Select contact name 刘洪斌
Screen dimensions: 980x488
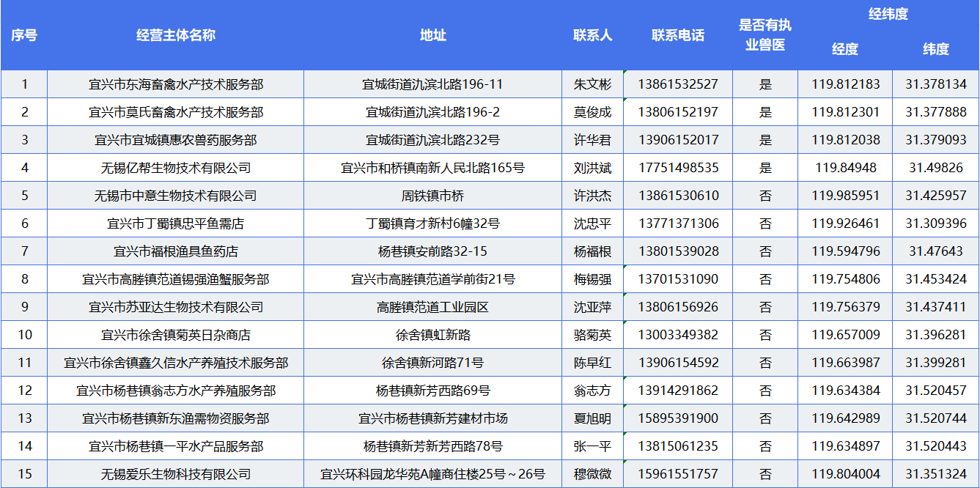point(592,168)
